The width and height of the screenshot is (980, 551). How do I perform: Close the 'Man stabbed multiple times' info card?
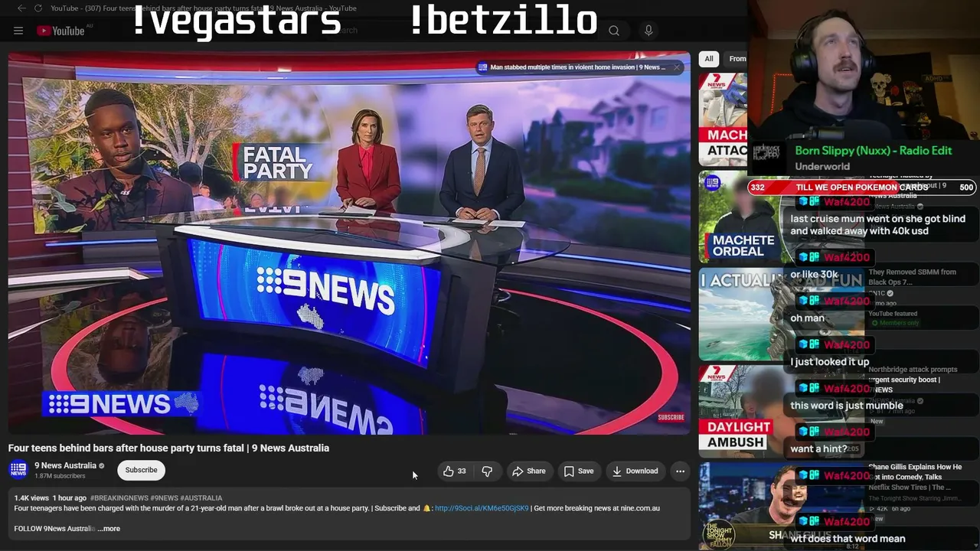[x=677, y=67]
